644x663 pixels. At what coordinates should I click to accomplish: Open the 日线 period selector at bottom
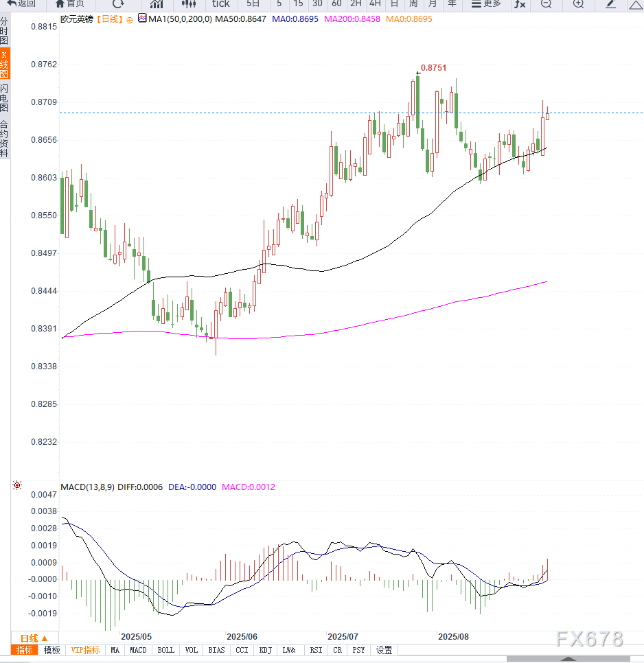(34, 638)
